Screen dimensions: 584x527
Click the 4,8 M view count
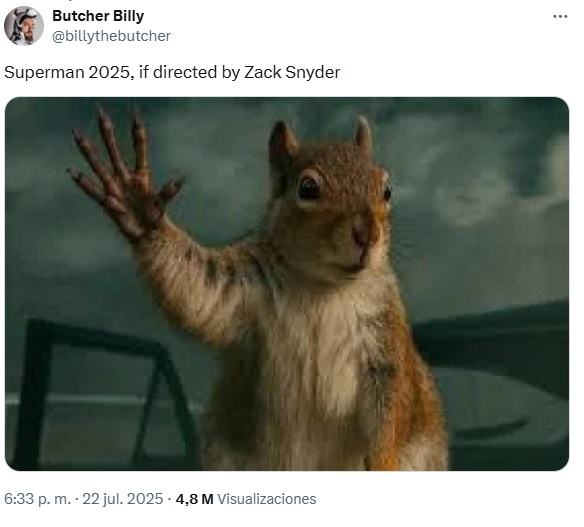coord(194,499)
